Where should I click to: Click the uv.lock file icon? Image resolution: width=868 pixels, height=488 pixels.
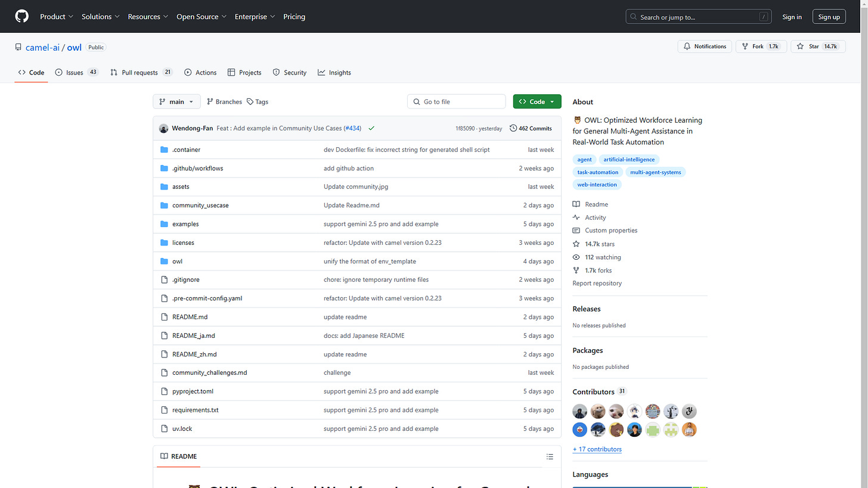point(165,428)
